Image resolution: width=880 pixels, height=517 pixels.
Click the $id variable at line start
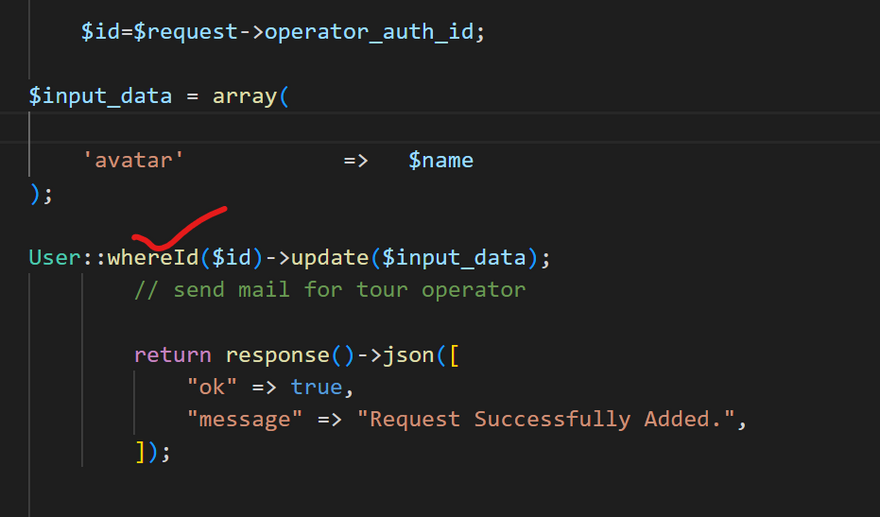click(100, 31)
